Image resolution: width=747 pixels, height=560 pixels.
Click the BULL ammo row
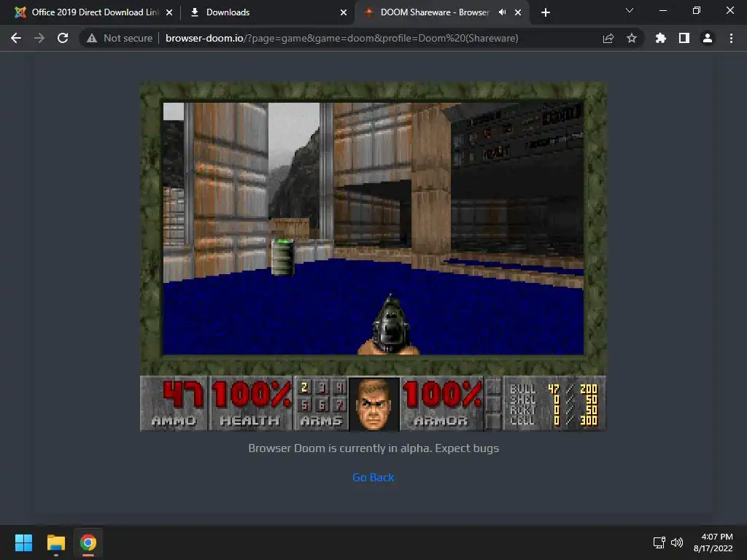click(x=553, y=389)
